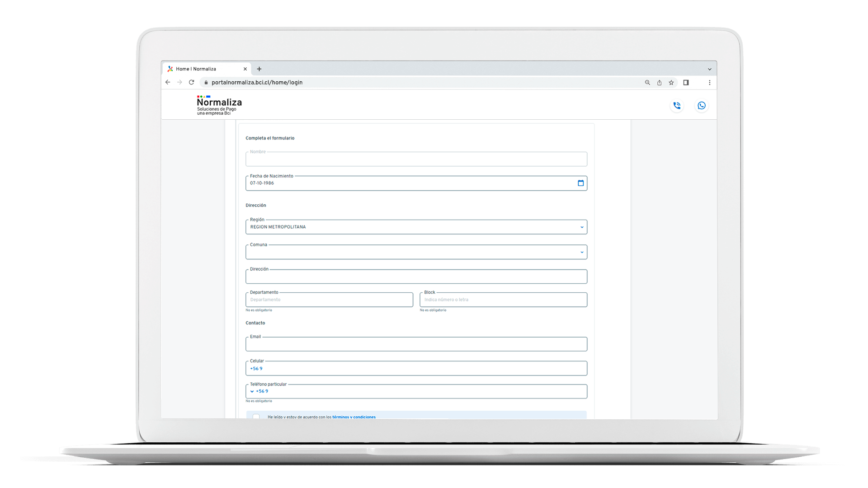Image resolution: width=868 pixels, height=488 pixels.
Task: Click the zoom magnifier icon in address bar
Action: [647, 83]
